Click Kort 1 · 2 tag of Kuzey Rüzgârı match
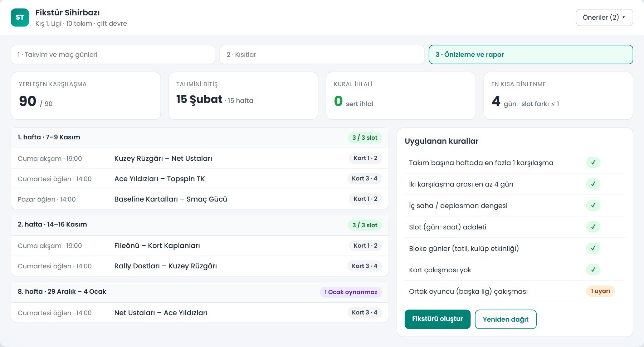Image resolution: width=644 pixels, height=347 pixels. 365,158
